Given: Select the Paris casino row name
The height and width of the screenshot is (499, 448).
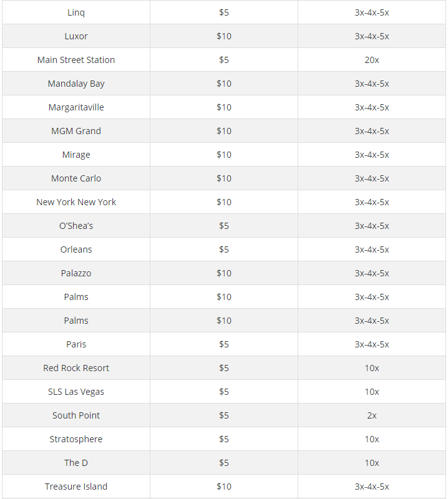Looking at the screenshot, I should 76,344.
